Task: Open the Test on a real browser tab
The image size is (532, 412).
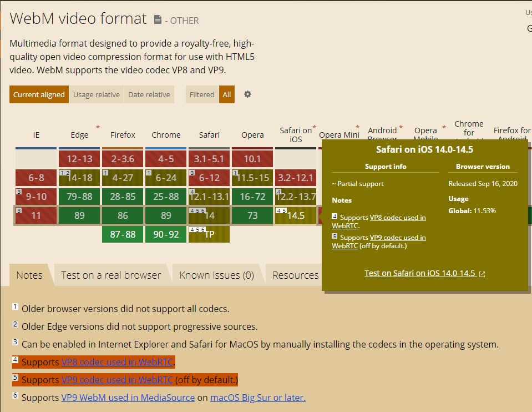Action: 111,275
